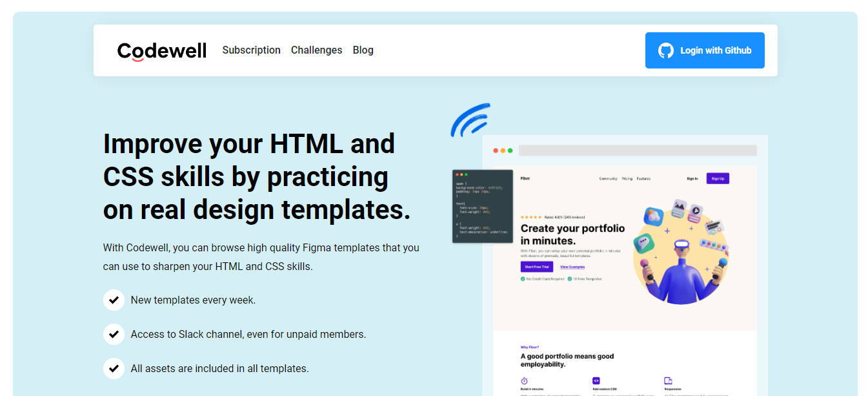Click checkmark icon beside "All assets are included"
The height and width of the screenshot is (396, 868).
coord(114,368)
